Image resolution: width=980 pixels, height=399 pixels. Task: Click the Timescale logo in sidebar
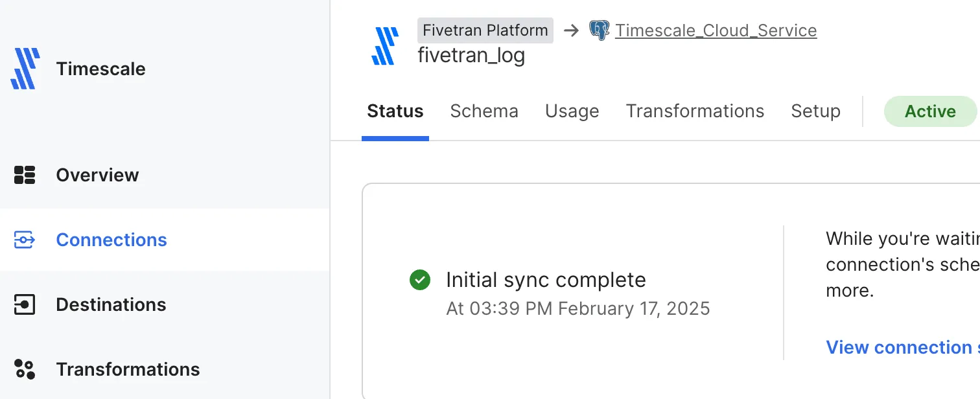pyautogui.click(x=26, y=69)
